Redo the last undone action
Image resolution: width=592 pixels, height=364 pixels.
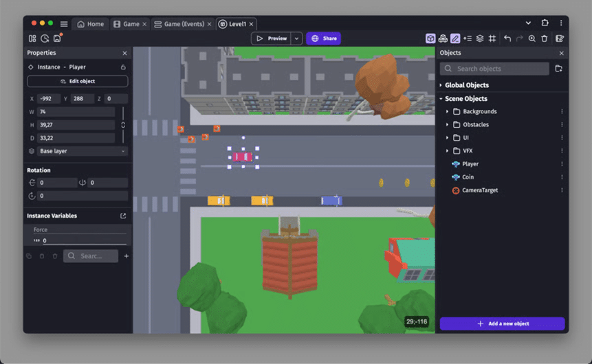520,38
